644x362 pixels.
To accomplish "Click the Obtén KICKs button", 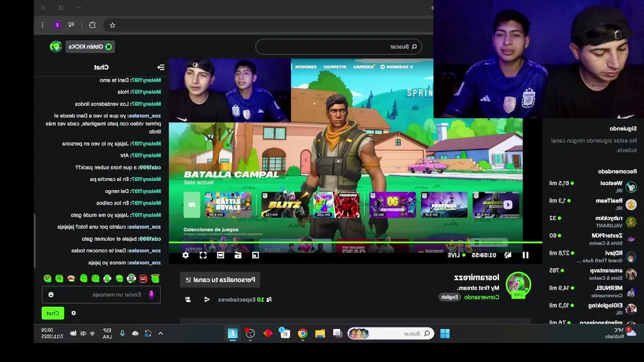I will (91, 47).
